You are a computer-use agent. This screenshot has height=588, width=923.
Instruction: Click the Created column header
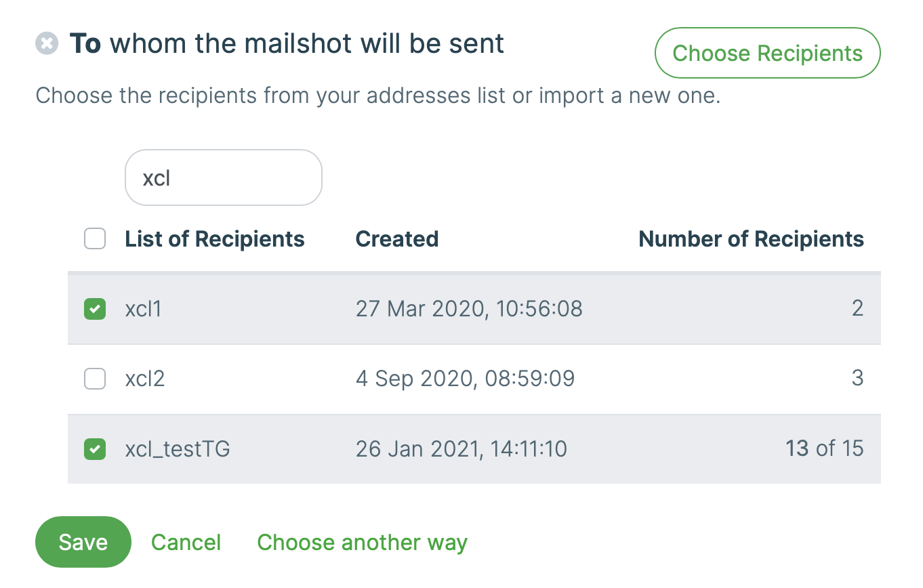pyautogui.click(x=397, y=239)
